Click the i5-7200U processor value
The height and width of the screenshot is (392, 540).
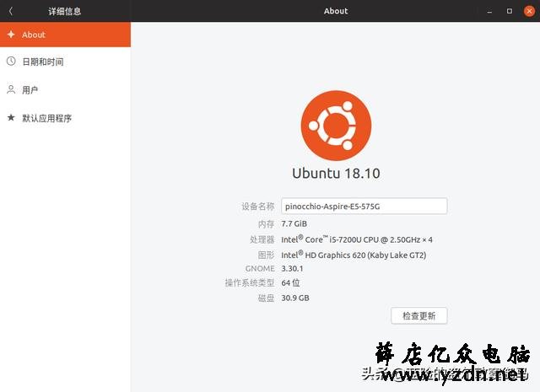coord(357,239)
